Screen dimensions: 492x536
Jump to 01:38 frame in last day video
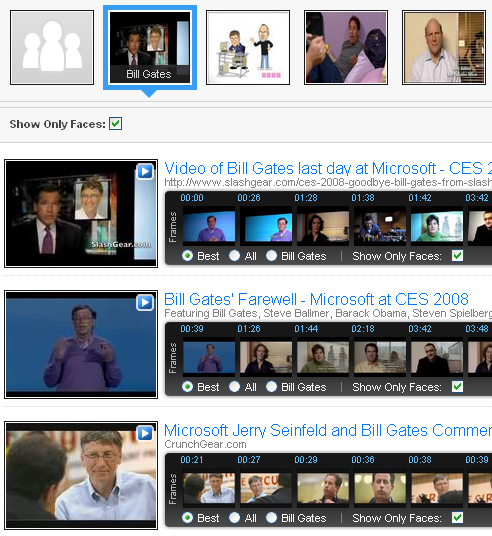380,226
